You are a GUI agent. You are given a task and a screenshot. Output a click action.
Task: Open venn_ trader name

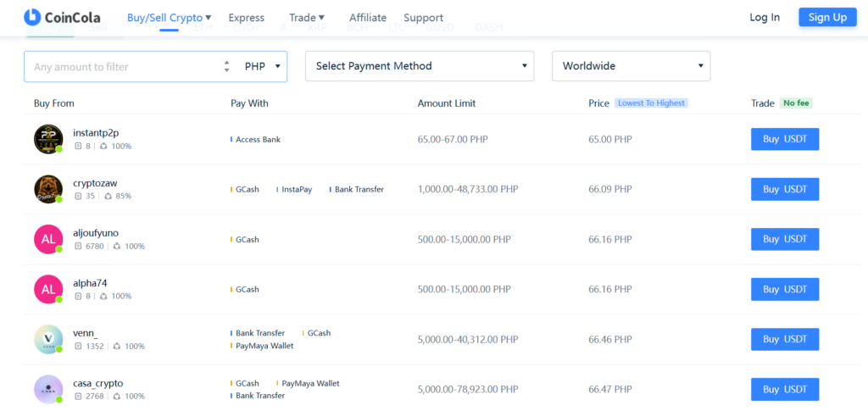pos(86,333)
